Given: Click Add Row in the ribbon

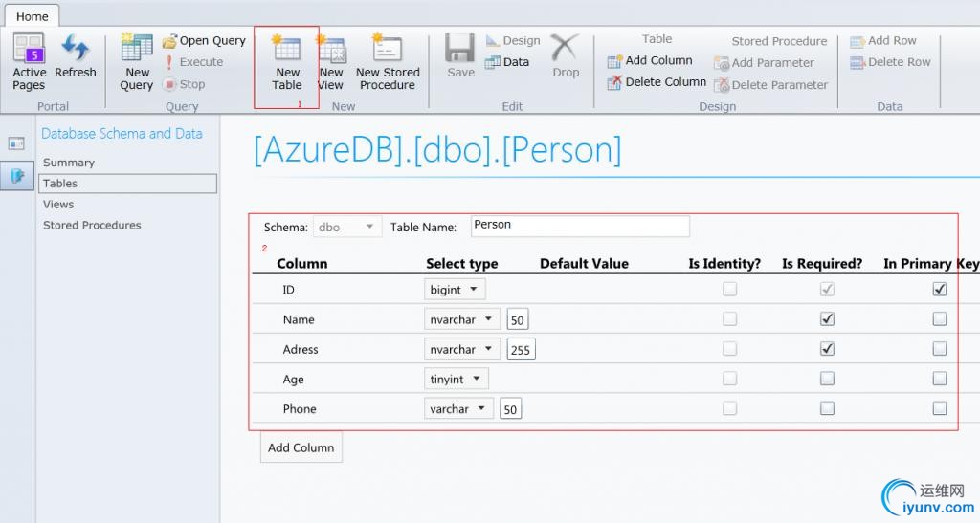Looking at the screenshot, I should pos(883,41).
